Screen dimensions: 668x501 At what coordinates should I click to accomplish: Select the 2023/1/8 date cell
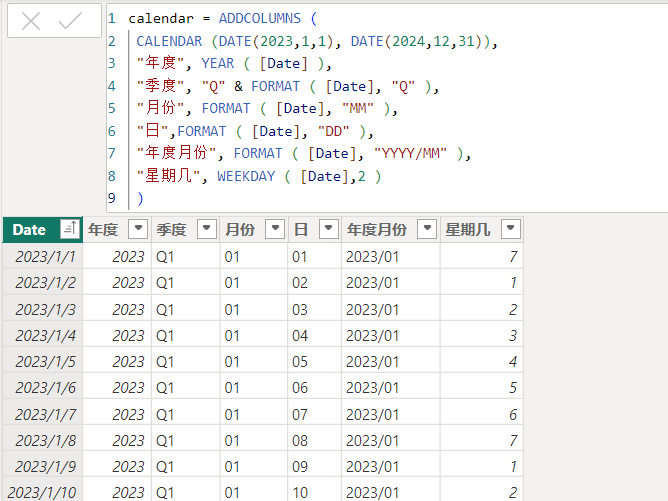tap(43, 440)
